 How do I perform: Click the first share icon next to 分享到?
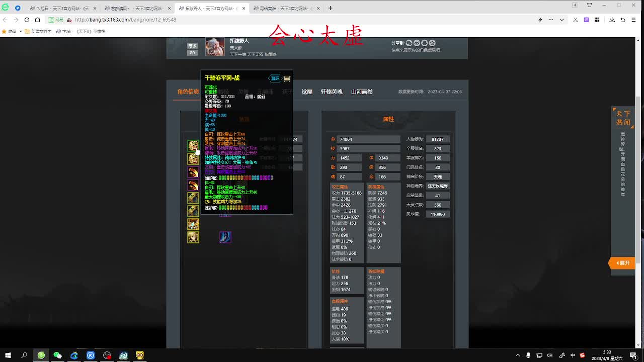409,43
